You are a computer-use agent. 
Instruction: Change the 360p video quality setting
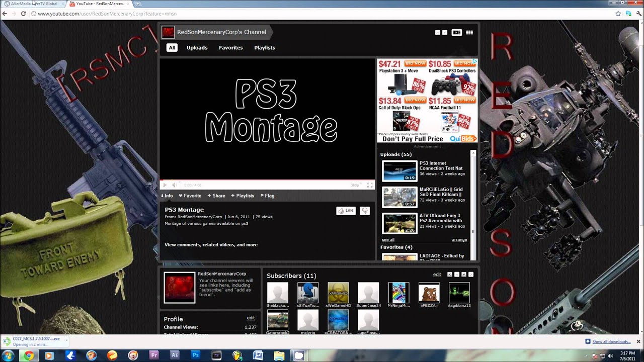pos(355,185)
